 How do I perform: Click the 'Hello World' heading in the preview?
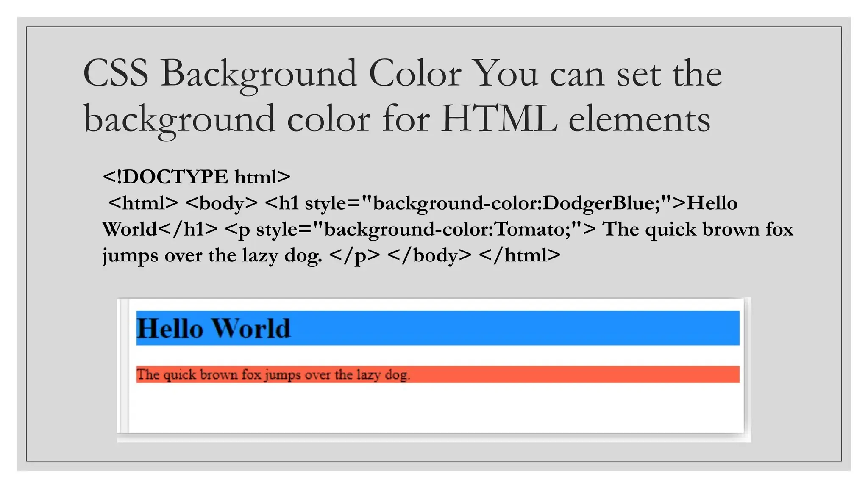pyautogui.click(x=438, y=328)
